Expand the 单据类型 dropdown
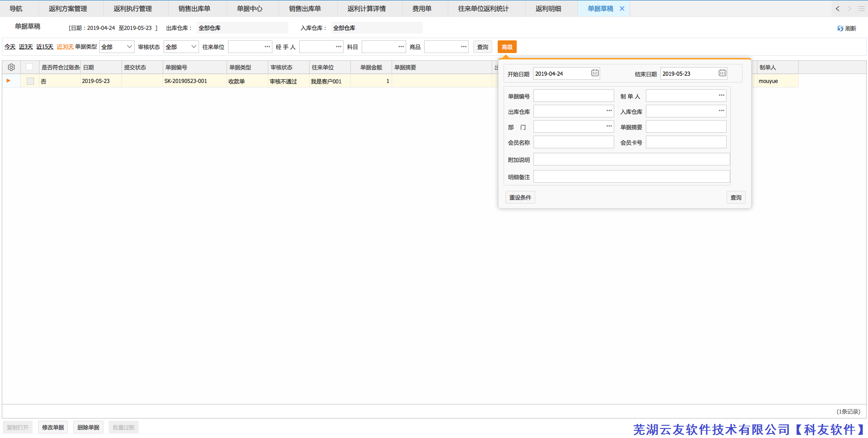This screenshot has width=868, height=438. tap(129, 47)
